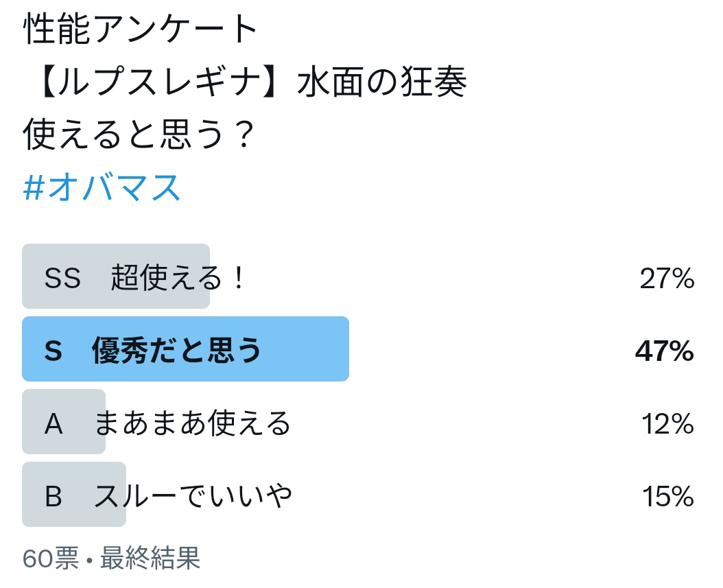Click the 性能アンケート heading text
This screenshot has height=588, width=723.
(140, 29)
